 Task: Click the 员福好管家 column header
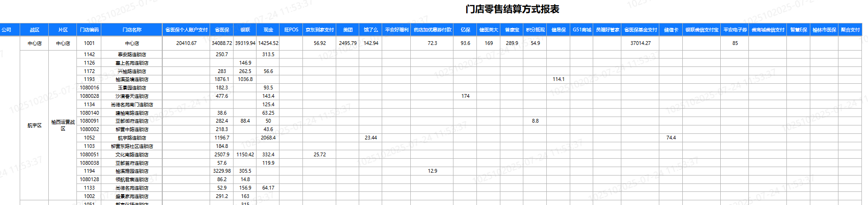coord(607,29)
